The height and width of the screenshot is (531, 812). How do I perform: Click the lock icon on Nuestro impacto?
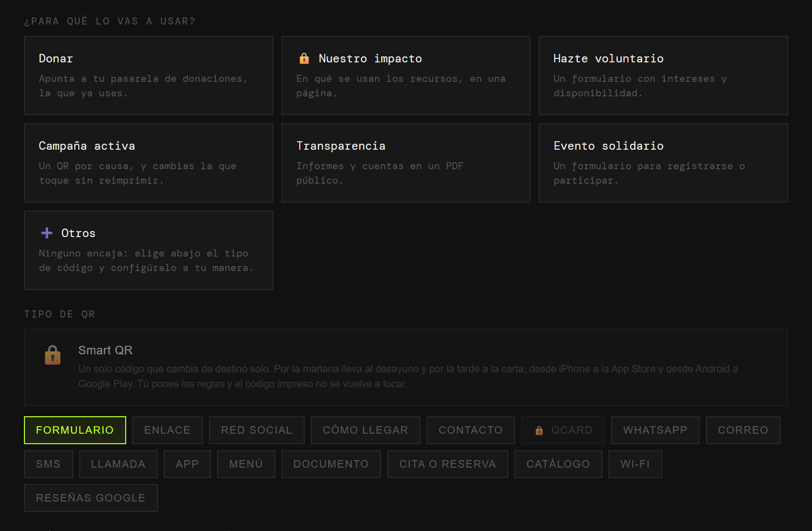pyautogui.click(x=304, y=58)
